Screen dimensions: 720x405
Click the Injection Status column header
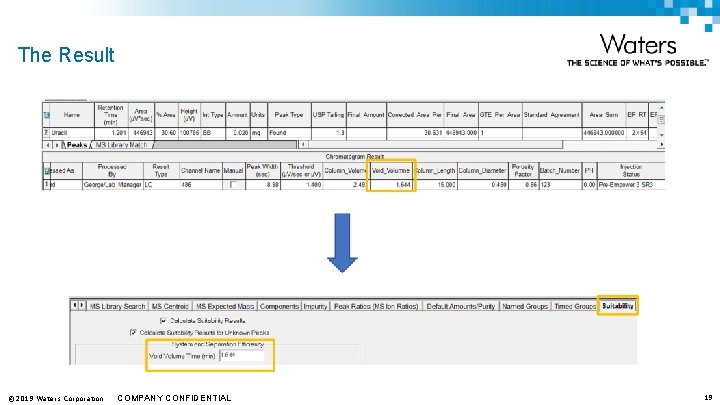(x=631, y=171)
